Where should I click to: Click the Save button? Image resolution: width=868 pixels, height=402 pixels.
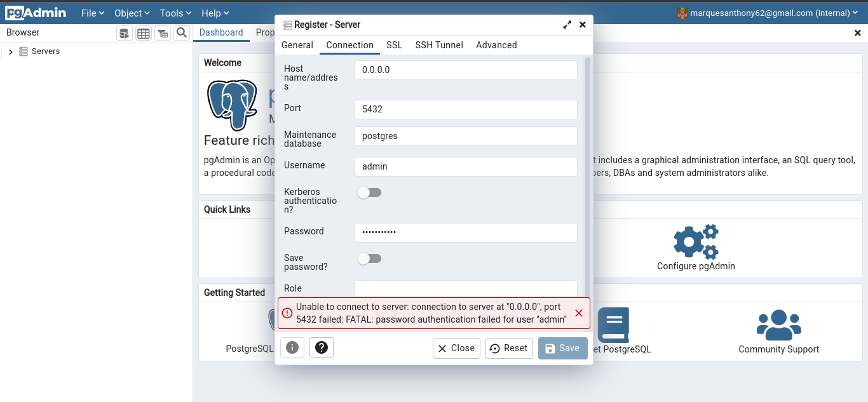[x=563, y=348]
